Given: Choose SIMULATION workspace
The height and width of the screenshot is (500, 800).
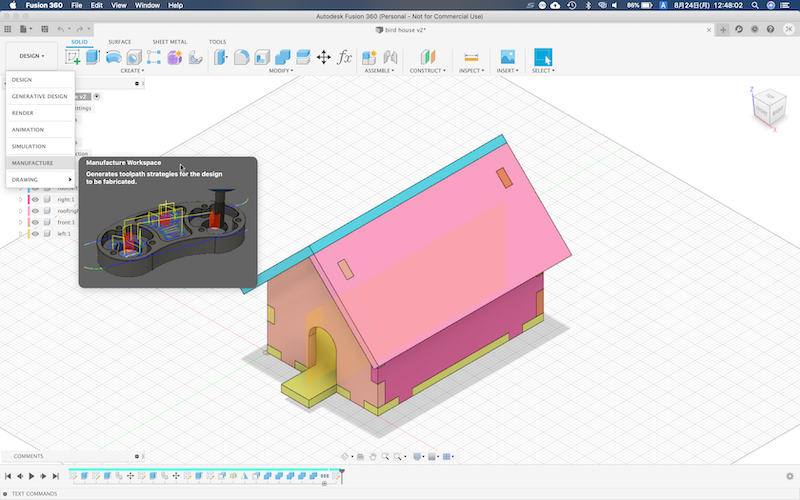Looking at the screenshot, I should 40,146.
